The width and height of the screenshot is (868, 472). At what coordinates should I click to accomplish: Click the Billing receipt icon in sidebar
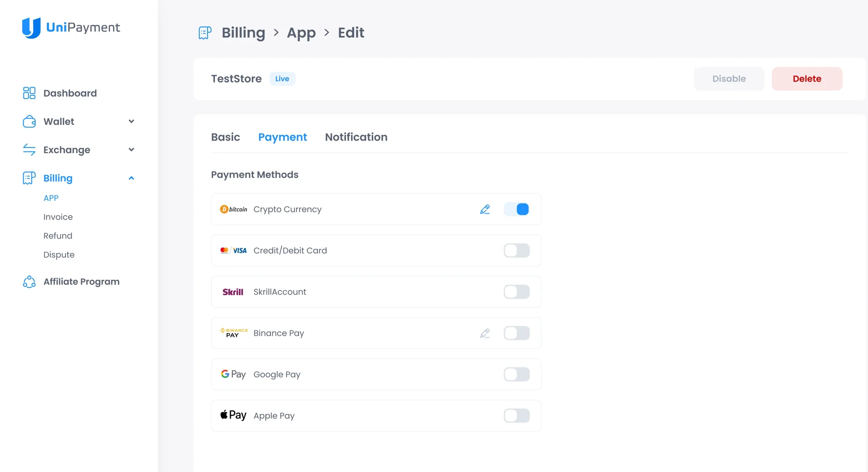click(29, 178)
